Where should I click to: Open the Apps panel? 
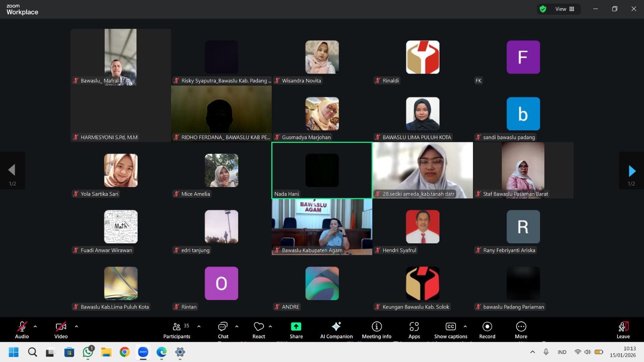coord(414,330)
